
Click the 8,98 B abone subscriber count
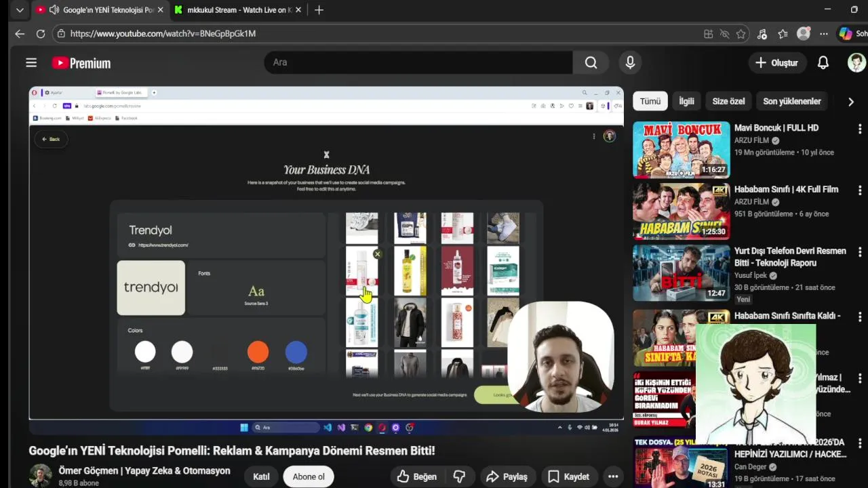79,483
